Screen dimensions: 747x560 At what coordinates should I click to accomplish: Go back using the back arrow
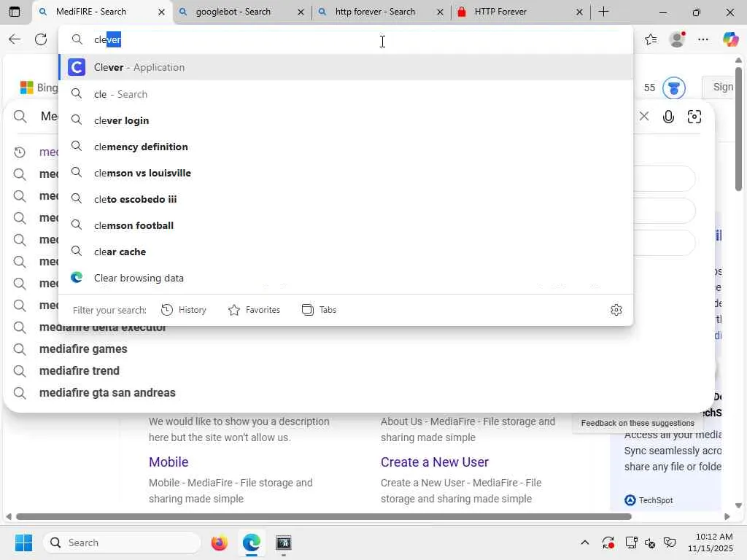coord(15,39)
